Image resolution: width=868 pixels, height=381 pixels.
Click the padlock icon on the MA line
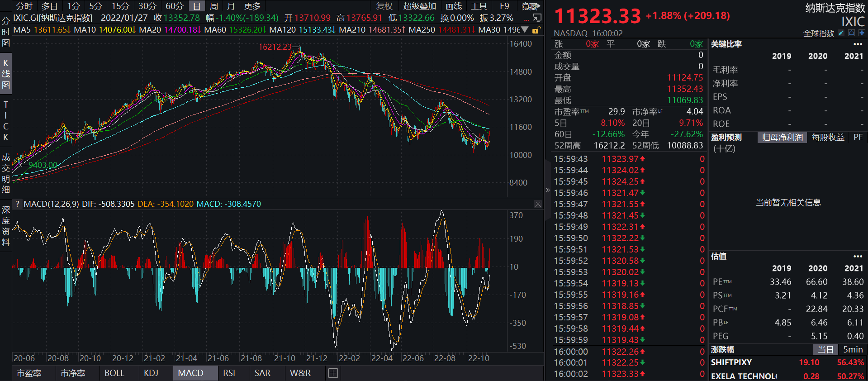click(x=536, y=30)
